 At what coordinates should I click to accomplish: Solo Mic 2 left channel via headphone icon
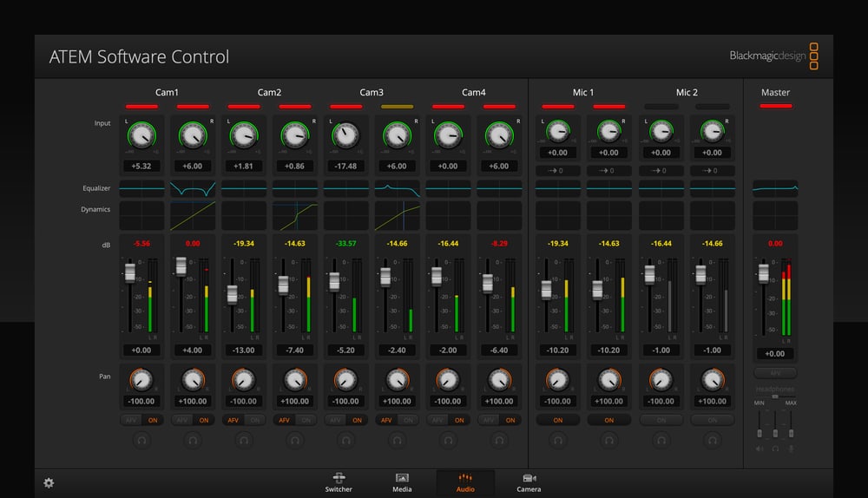pyautogui.click(x=661, y=441)
